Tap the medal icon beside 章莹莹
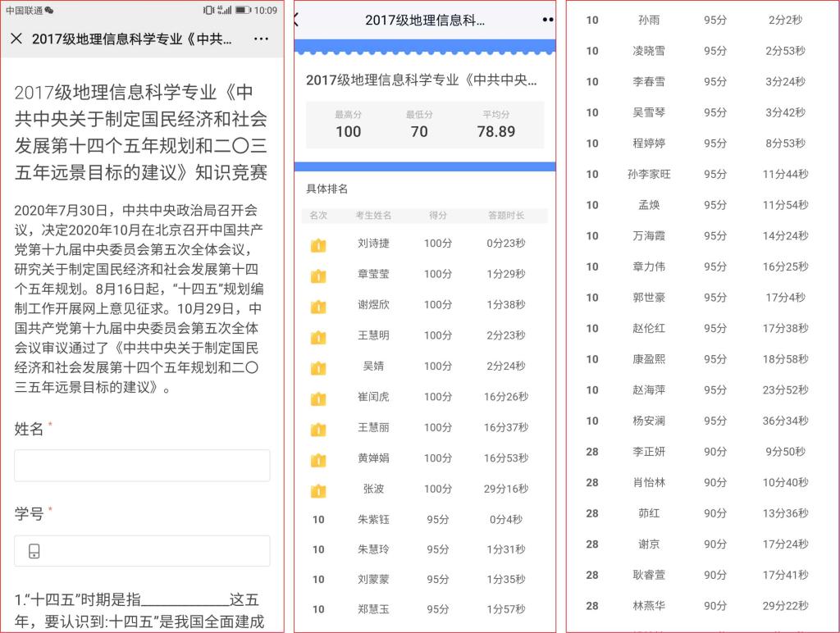The image size is (840, 633). tap(318, 276)
